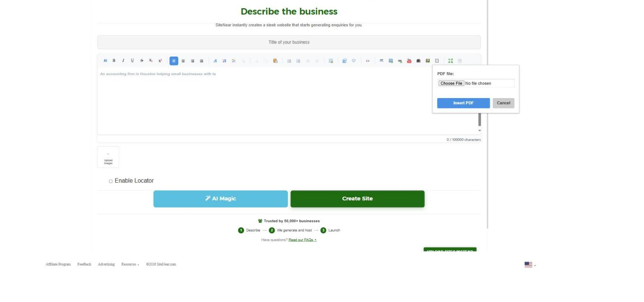Click the landscape picture toolbar icon
This screenshot has height=302, width=644.
(428, 61)
